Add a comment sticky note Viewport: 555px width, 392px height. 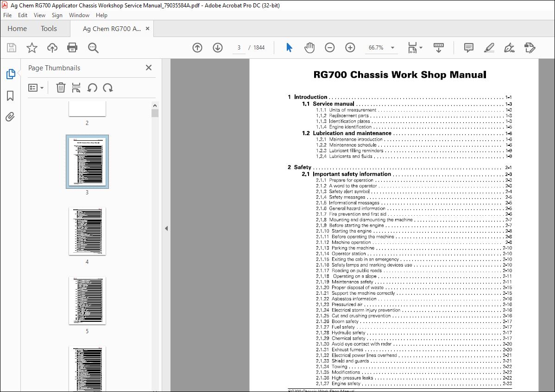(x=469, y=48)
